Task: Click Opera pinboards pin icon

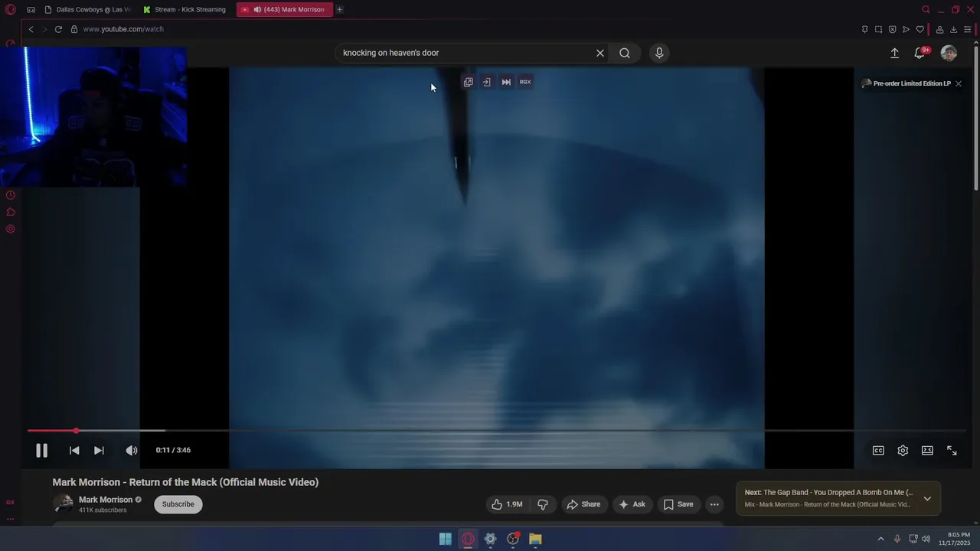Action: [864, 29]
